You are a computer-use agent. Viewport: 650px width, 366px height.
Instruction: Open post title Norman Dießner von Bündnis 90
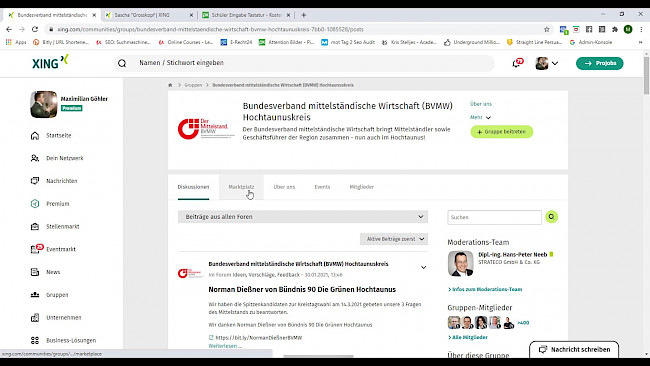click(302, 289)
